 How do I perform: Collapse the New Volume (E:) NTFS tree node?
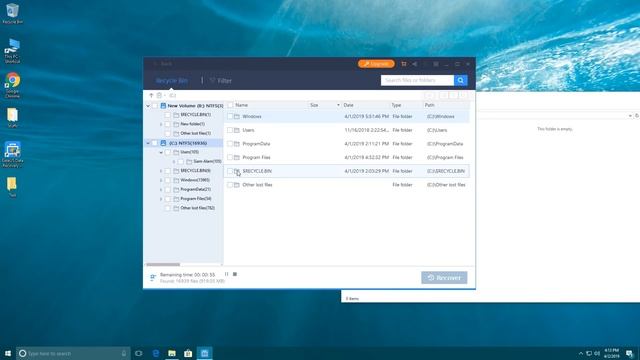point(148,106)
